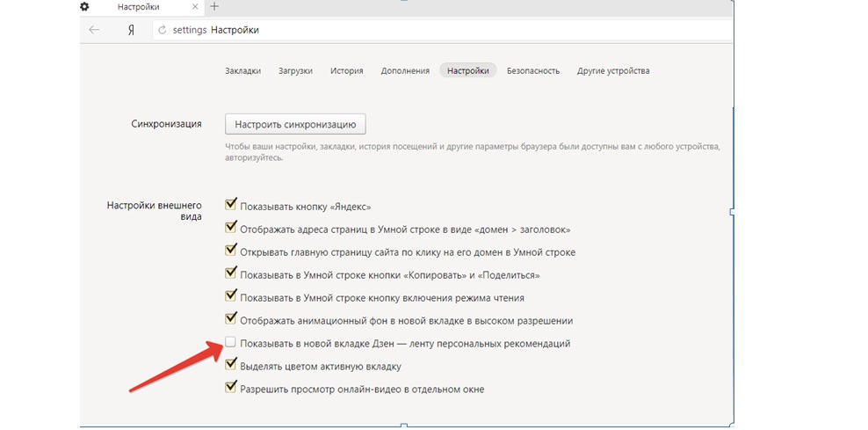
Task: Open a new tab with plus icon
Action: pyautogui.click(x=214, y=7)
